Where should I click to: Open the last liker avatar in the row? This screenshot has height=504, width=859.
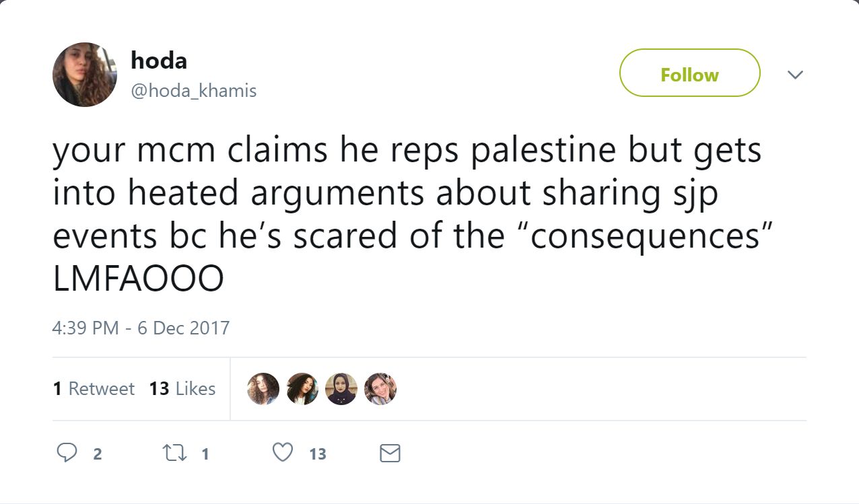click(380, 389)
